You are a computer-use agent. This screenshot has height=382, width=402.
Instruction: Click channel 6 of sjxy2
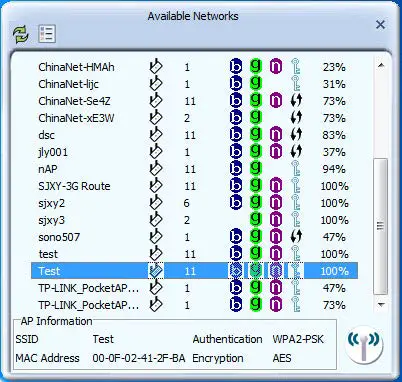[187, 203]
